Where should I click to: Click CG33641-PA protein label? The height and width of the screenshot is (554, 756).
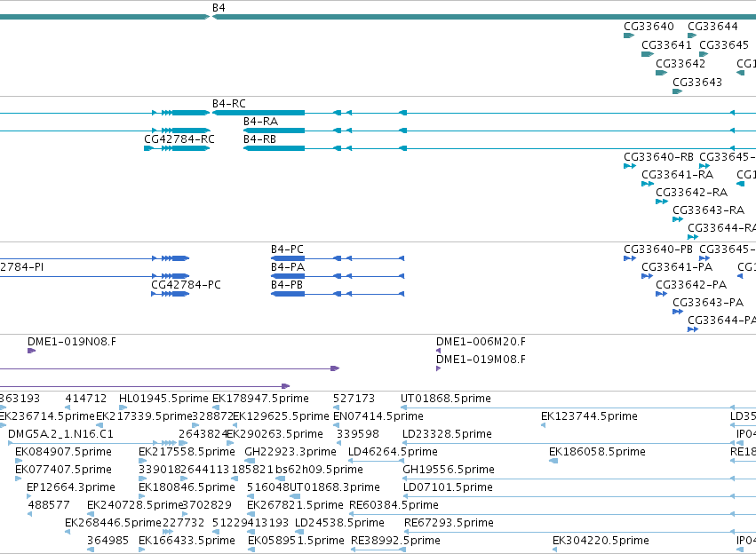677,267
